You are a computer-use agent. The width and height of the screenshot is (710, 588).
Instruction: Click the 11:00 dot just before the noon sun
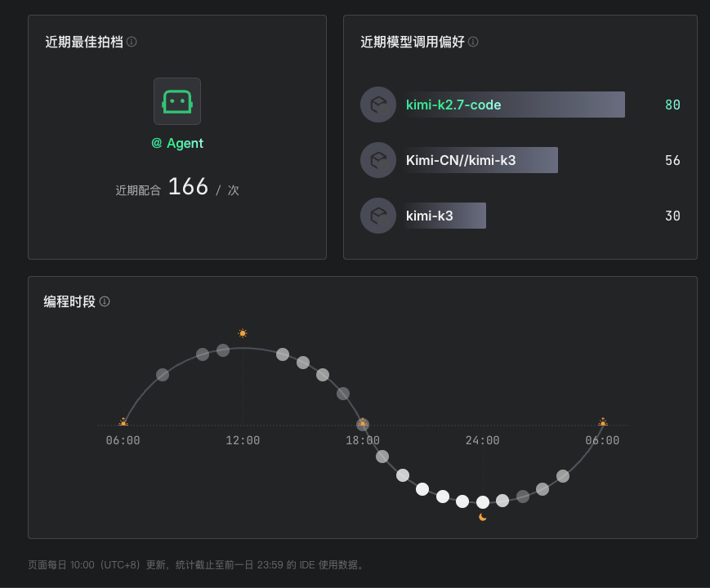click(x=223, y=350)
